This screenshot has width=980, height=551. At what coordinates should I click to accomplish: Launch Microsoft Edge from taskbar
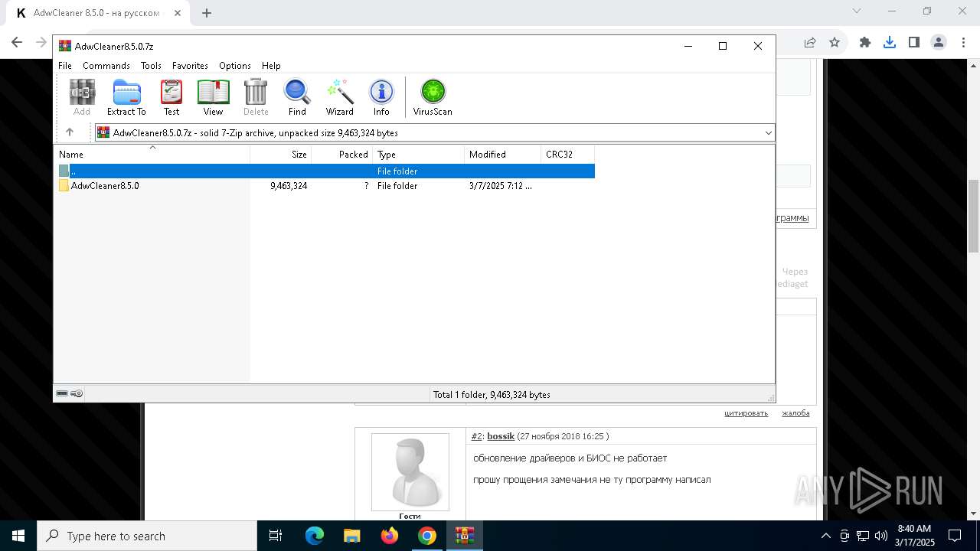315,536
